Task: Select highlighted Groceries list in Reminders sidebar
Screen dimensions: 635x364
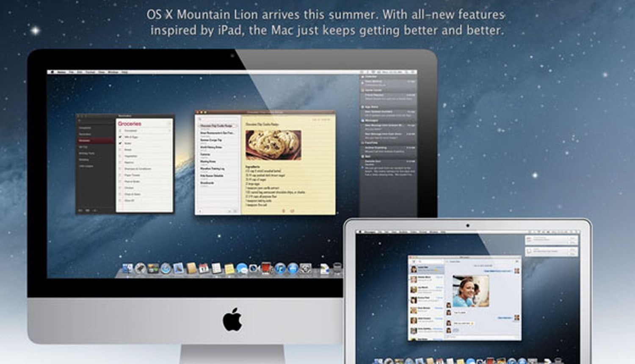Action: 96,141
